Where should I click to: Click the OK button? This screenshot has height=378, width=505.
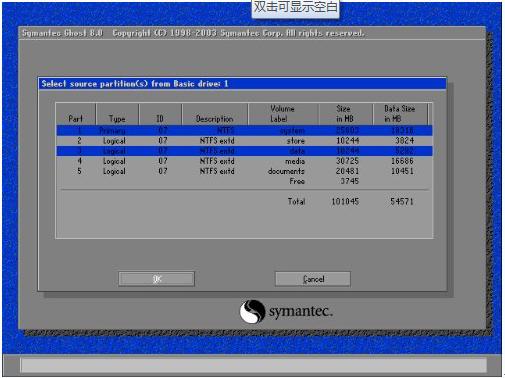pyautogui.click(x=156, y=279)
